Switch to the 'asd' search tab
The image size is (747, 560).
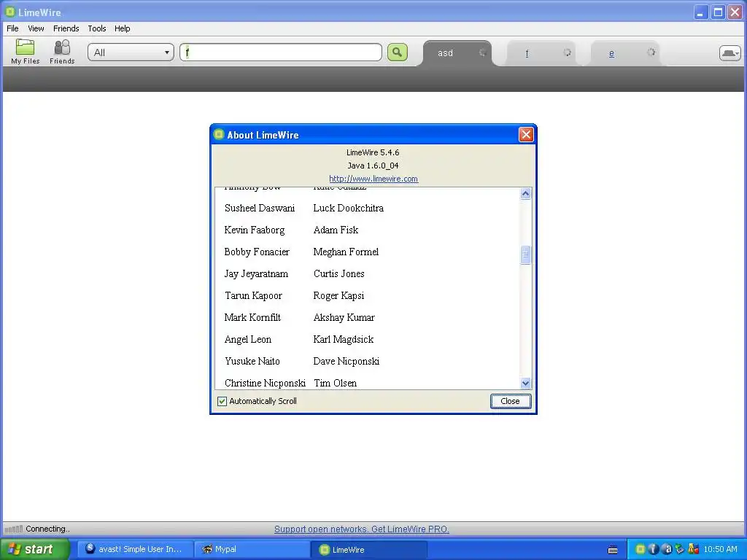(x=446, y=52)
